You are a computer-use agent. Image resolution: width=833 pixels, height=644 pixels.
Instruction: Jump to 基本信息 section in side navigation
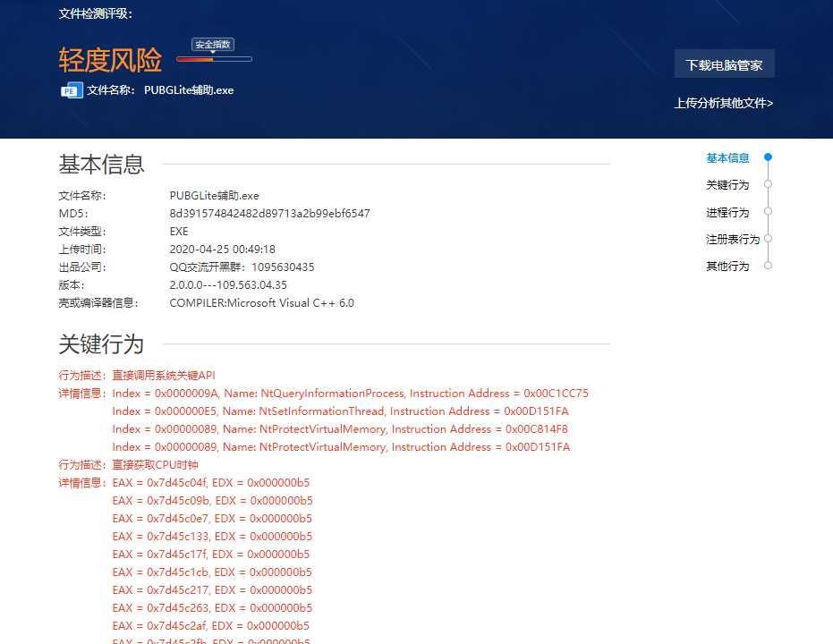[x=727, y=157]
